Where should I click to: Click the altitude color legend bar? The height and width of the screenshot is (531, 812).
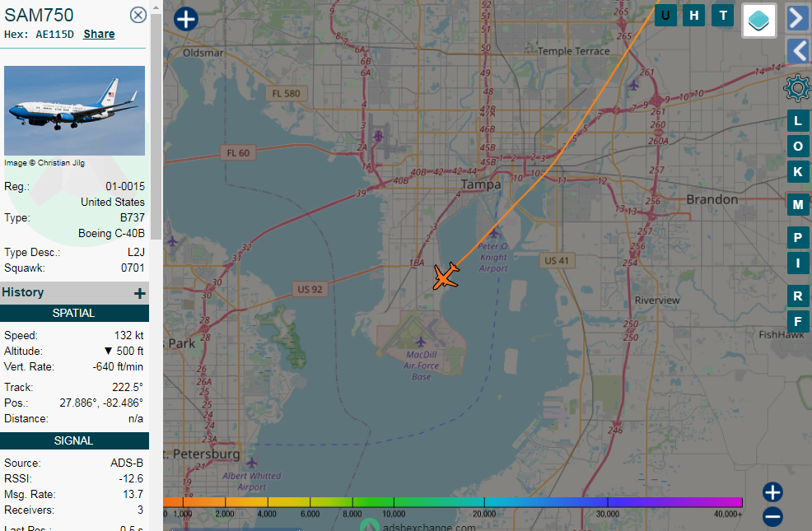pos(453,502)
